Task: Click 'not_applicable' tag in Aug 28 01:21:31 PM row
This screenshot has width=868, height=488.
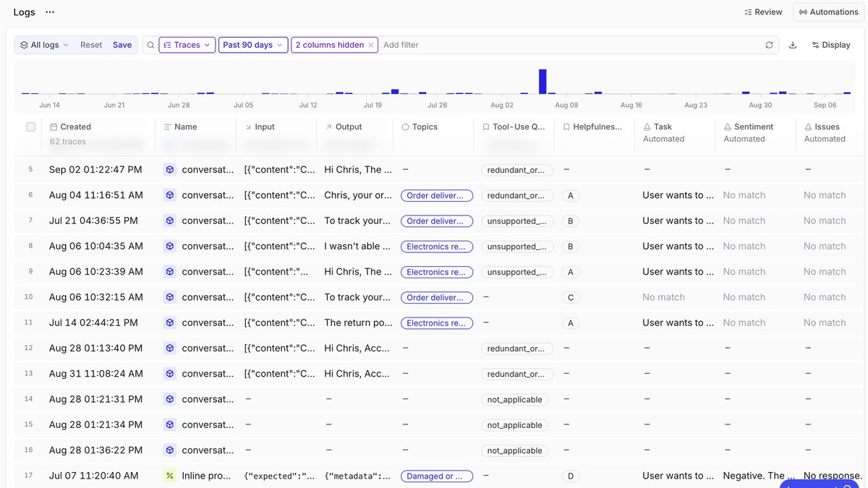Action: click(514, 399)
